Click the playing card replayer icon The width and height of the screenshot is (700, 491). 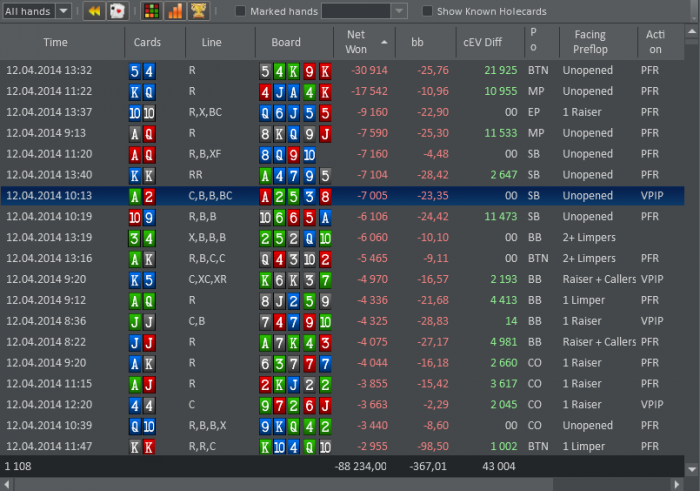pyautogui.click(x=117, y=11)
